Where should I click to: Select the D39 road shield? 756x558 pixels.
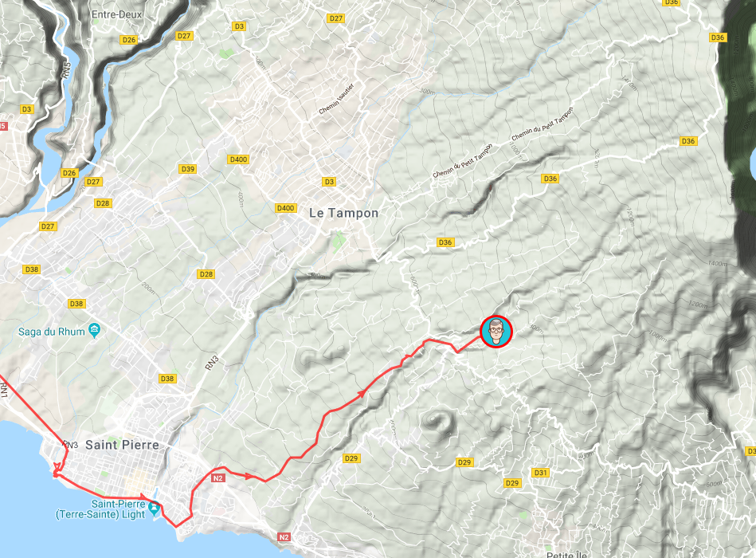click(187, 169)
